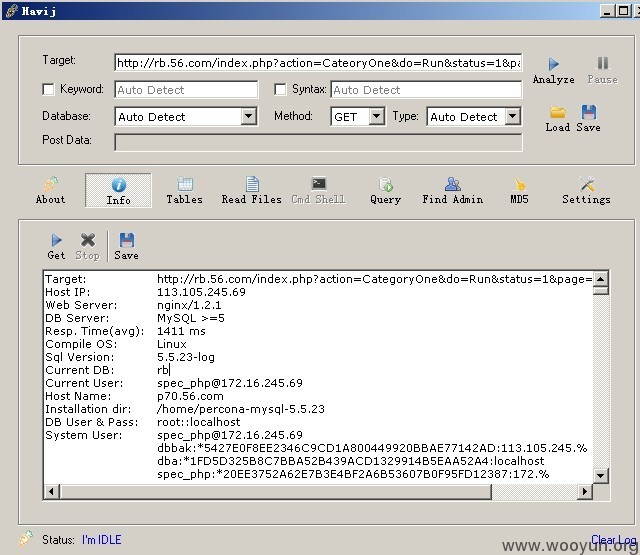Click horizontal scrollbar left arrow
Screen dimensions: 640x555
pyautogui.click(x=51, y=491)
